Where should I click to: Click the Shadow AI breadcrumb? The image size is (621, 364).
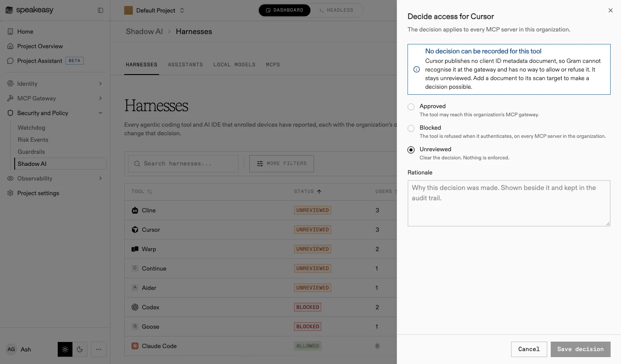click(x=144, y=31)
